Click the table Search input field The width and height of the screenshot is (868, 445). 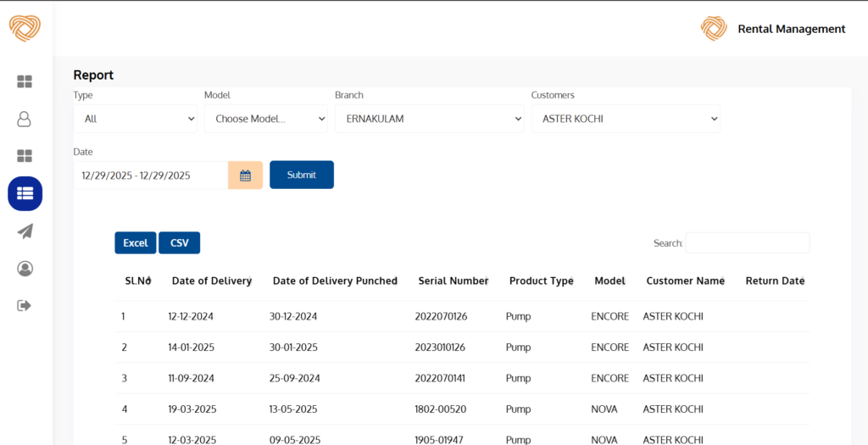pyautogui.click(x=747, y=243)
